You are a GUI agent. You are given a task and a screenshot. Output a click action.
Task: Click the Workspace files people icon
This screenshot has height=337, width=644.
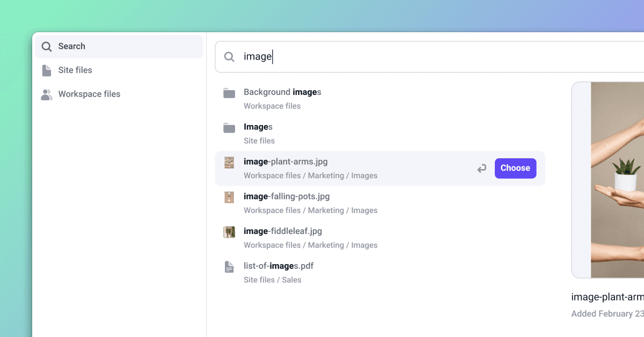pos(46,94)
